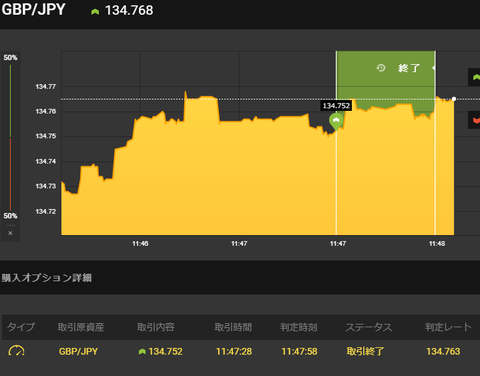The width and height of the screenshot is (480, 376).
Task: Click GBP/JPY in the option details row
Action: click(x=78, y=351)
